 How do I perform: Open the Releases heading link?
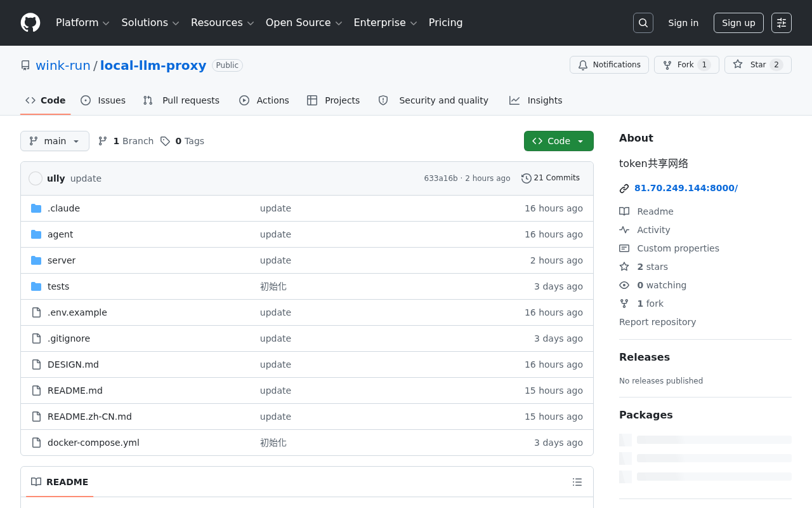coord(645,357)
